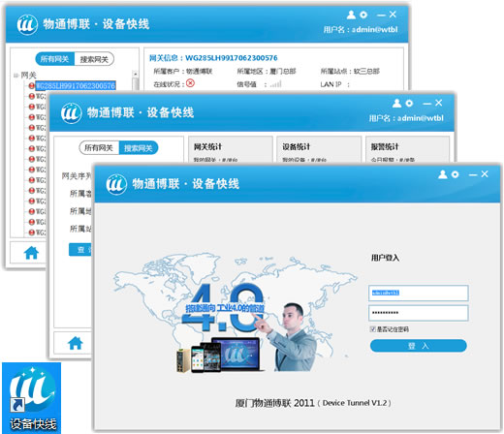
Task: Click the user icon in the login window
Action: coord(443,174)
